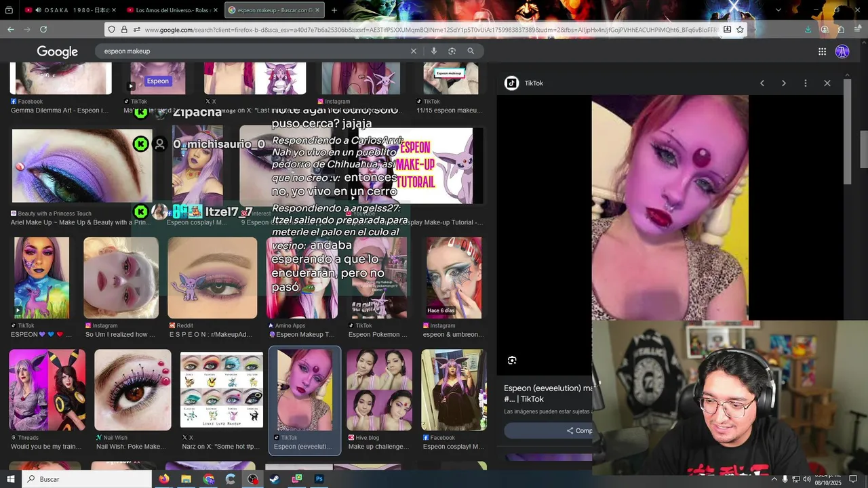Open the TikTok source link in the preview header
The height and width of the screenshot is (488, 868).
pos(524,83)
